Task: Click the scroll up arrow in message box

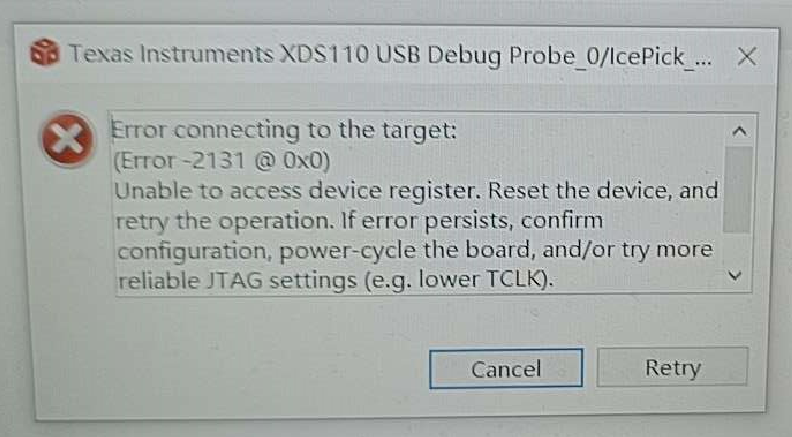Action: tap(739, 131)
